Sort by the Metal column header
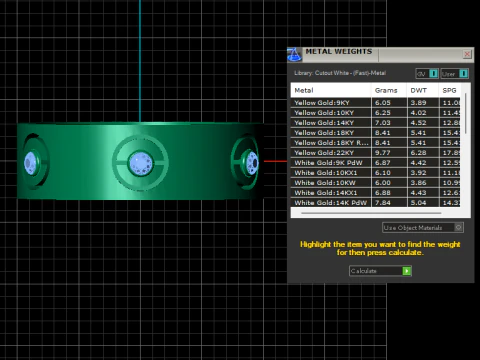This screenshot has height=360, width=480. 331,90
